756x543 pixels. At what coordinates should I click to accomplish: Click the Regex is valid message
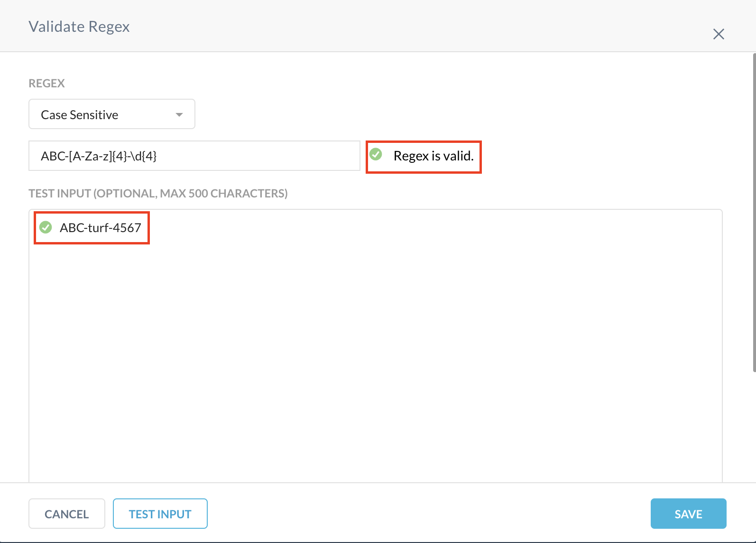tap(433, 156)
